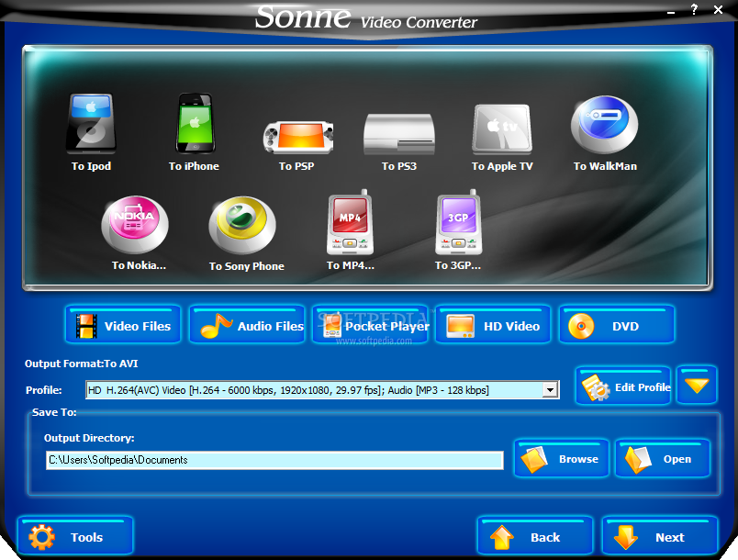Expand the yellow down-arrow options button
This screenshot has height=560, width=738.
697,386
